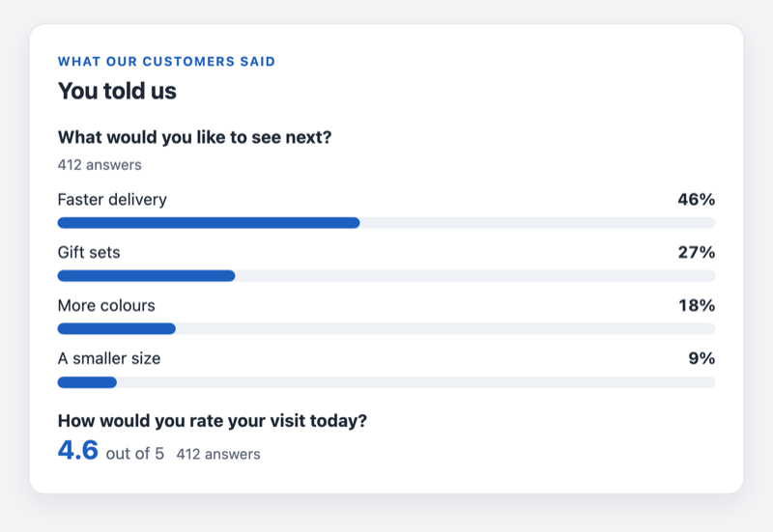Click the 'out of 5' text
The width and height of the screenshot is (773, 532).
pos(135,454)
